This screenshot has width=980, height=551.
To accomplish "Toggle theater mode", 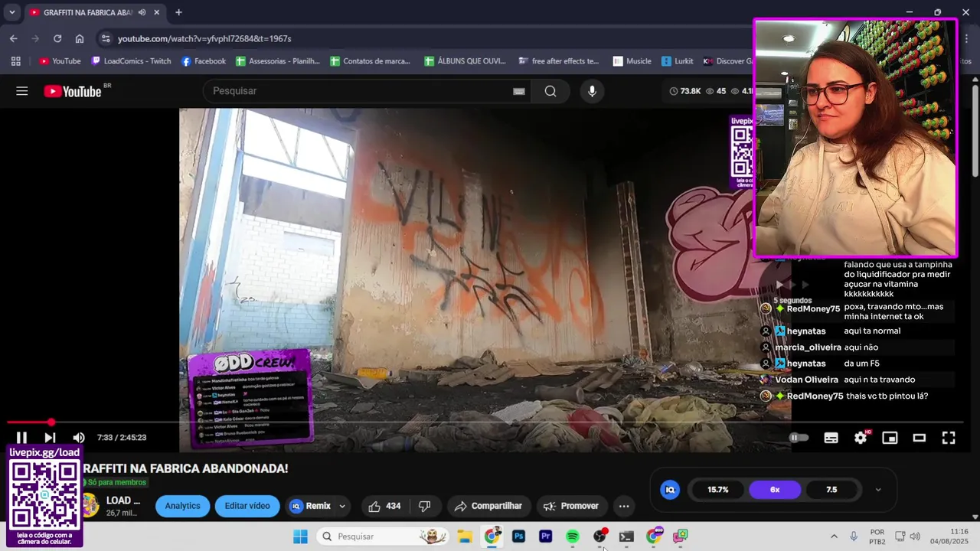I will (920, 438).
